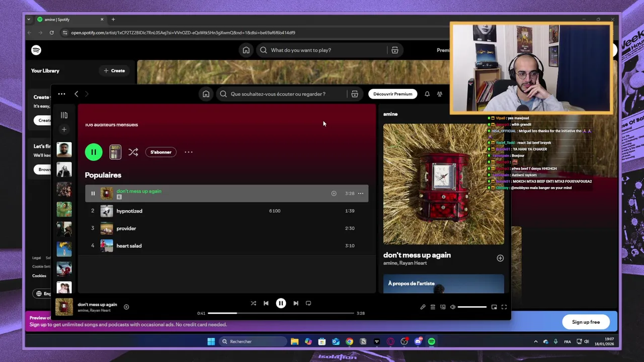Open Google Chrome from the taskbar
Viewport: 644px width, 362px height.
349,341
